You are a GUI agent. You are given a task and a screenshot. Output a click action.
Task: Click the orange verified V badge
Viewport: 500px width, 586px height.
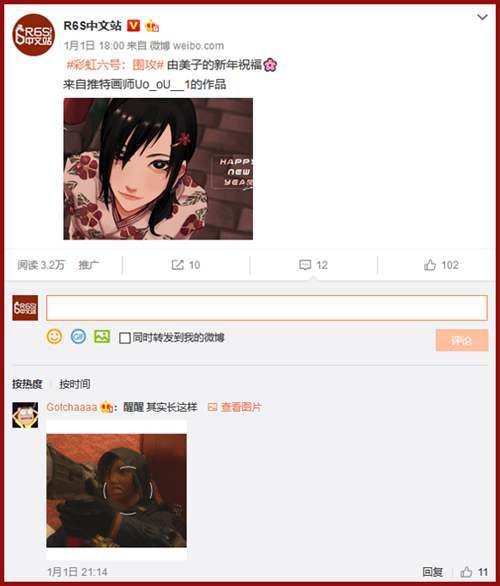point(133,26)
